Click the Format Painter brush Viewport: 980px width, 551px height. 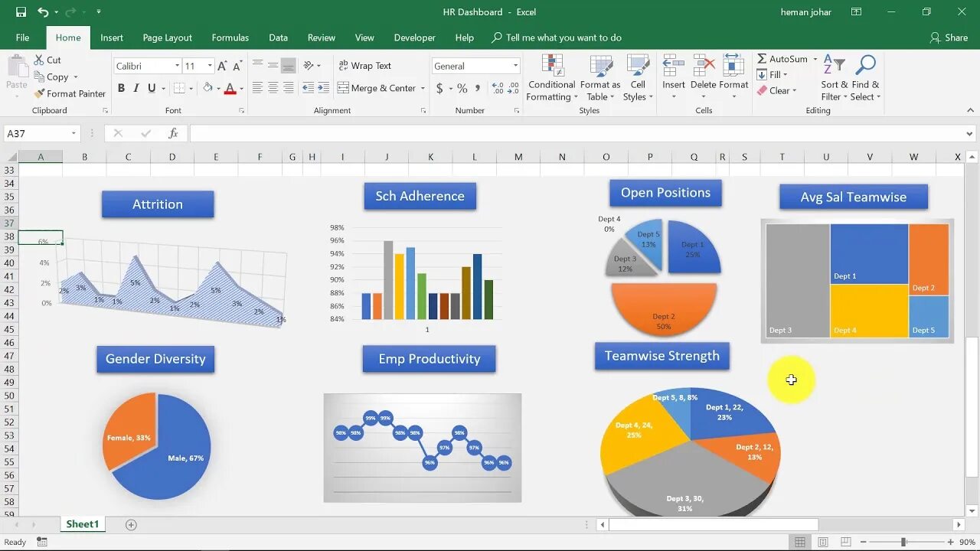(39, 93)
